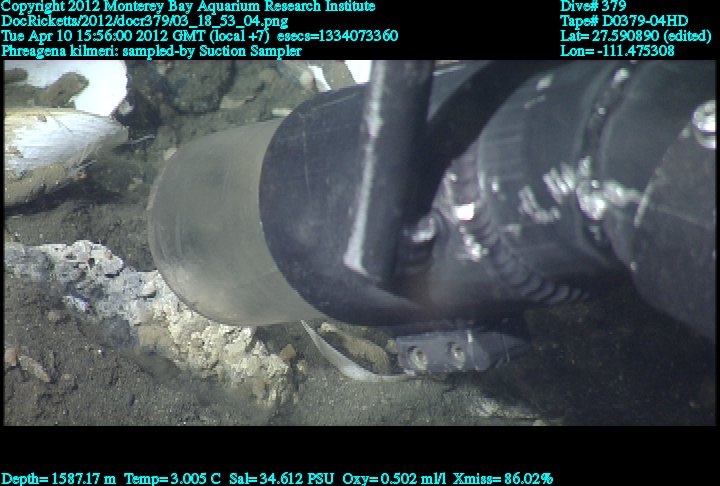
Task: Click the Oxy= 0.502 ml/l reading
Action: click(393, 478)
